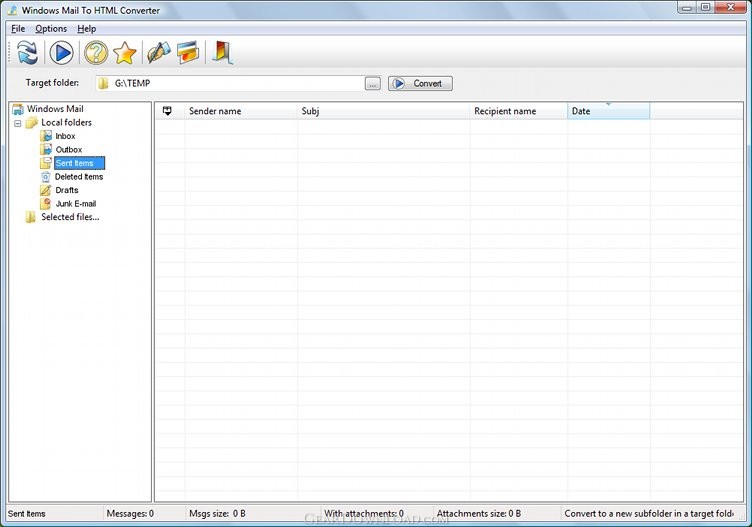Open the File menu
Image resolution: width=752 pixels, height=527 pixels.
(18, 29)
